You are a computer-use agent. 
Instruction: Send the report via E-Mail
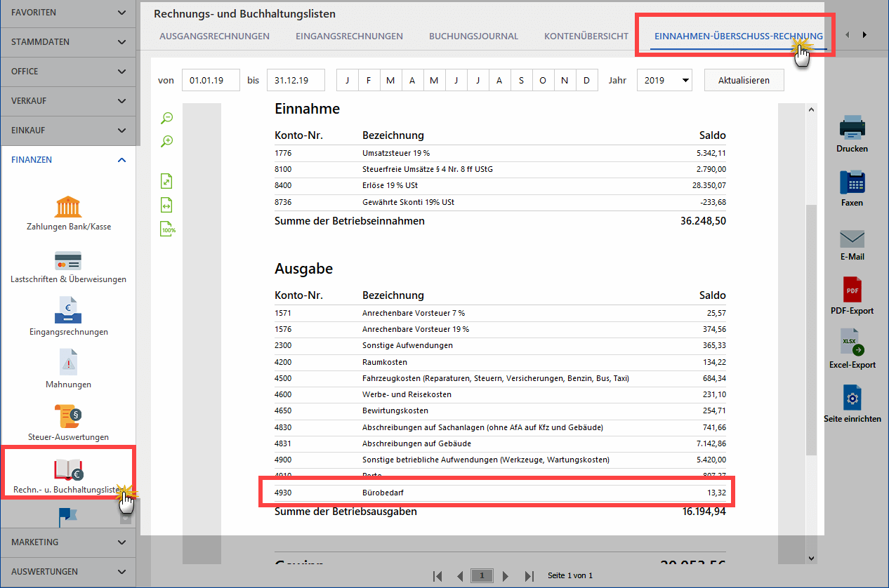tap(852, 243)
